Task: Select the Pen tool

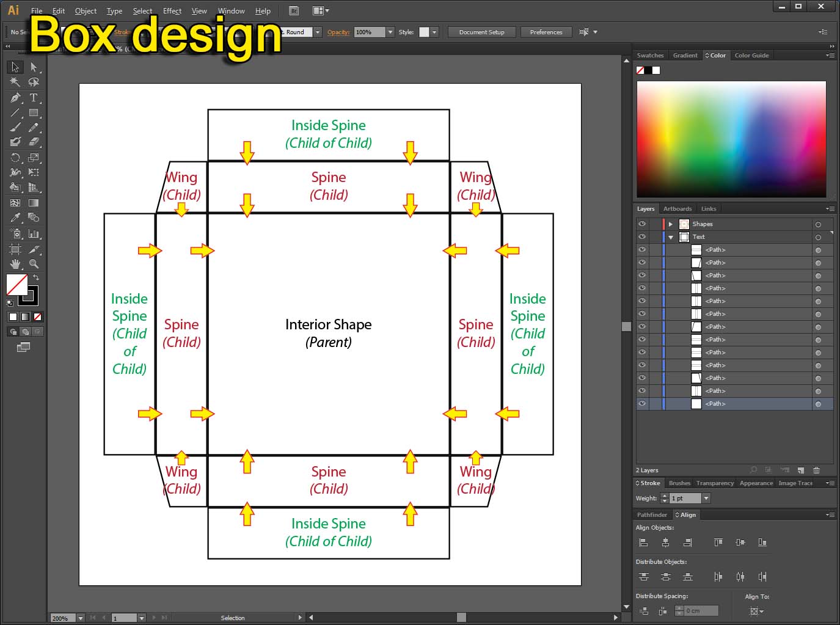Action: point(15,98)
